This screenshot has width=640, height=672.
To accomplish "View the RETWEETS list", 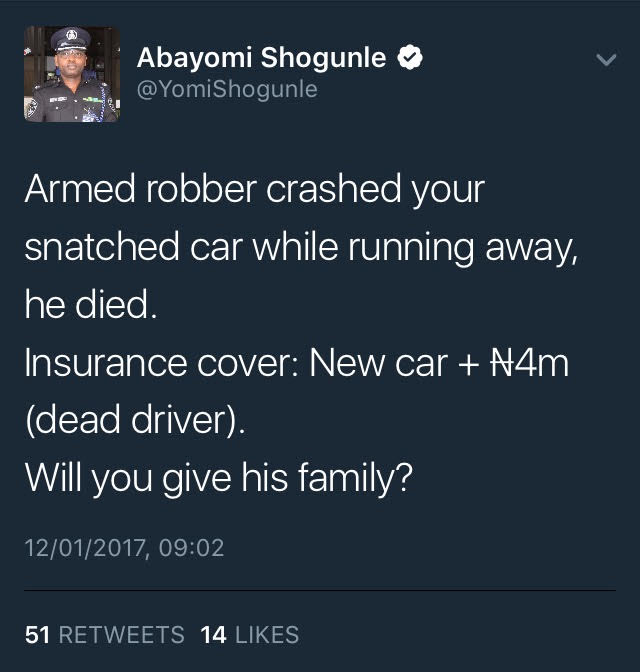I will 122,635.
